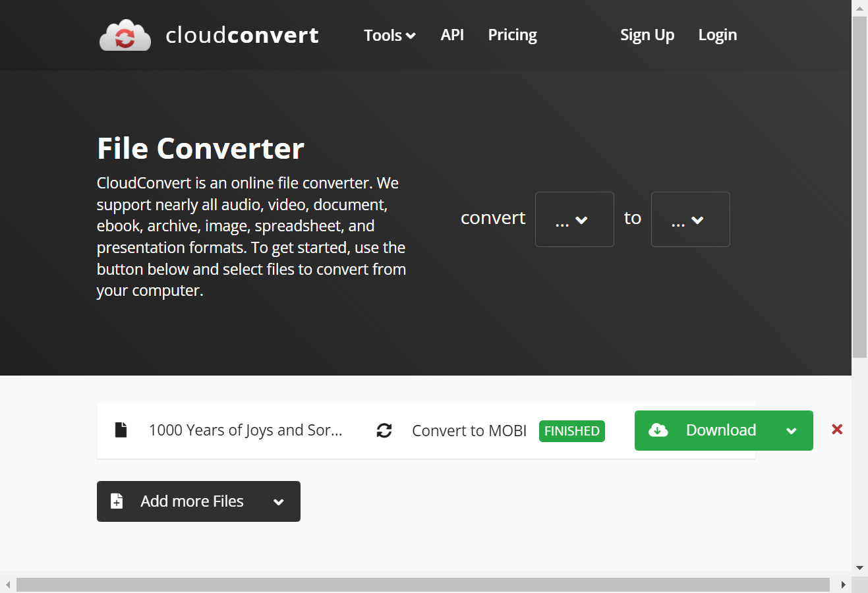Open the source format dropdown after convert

(575, 219)
